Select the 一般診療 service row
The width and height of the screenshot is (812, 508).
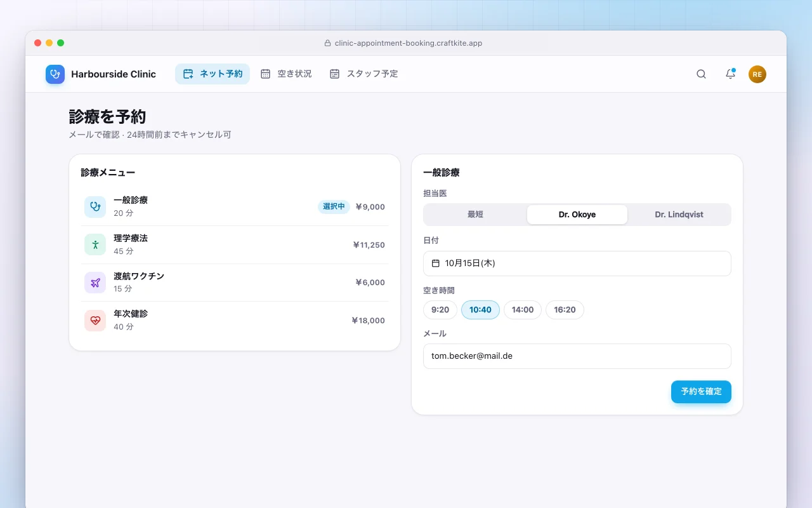click(x=235, y=206)
